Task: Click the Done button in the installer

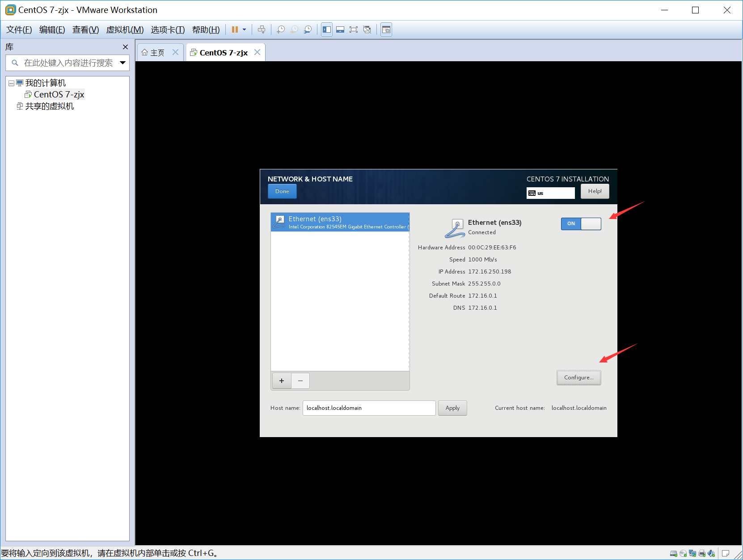Action: (282, 191)
